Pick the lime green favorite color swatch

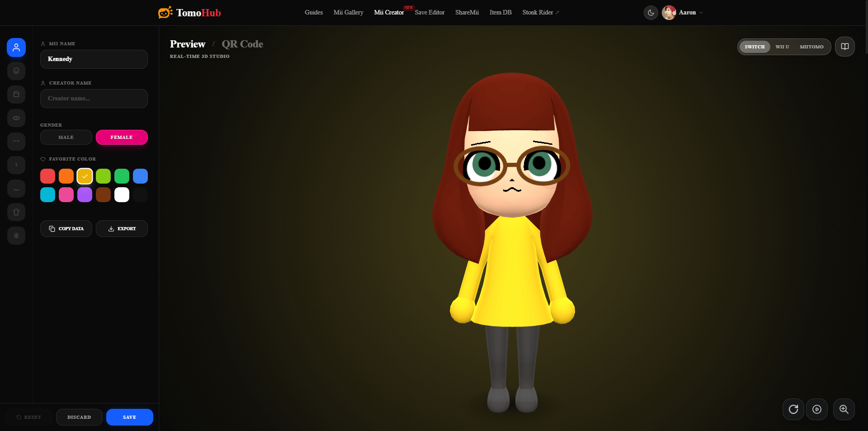point(103,176)
